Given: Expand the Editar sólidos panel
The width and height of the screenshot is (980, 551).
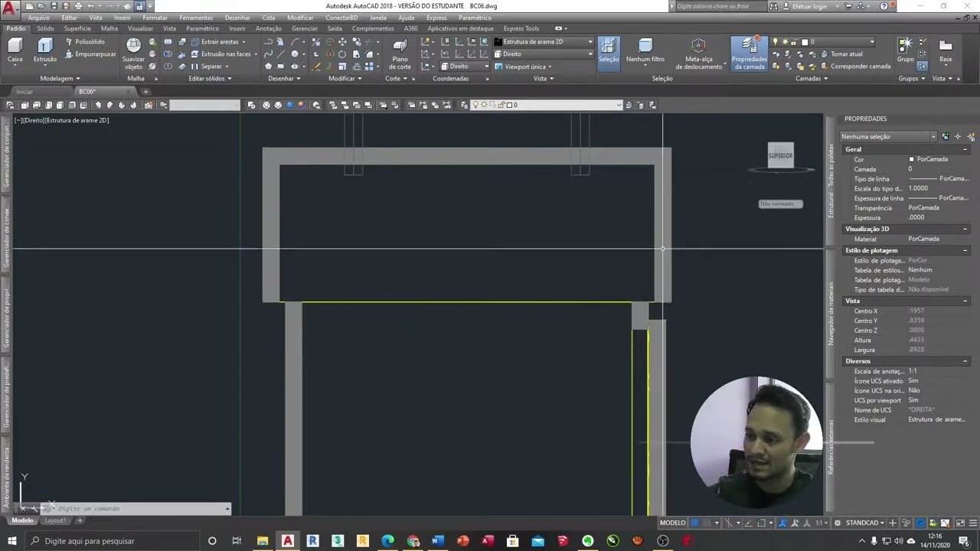Looking at the screenshot, I should (x=211, y=78).
